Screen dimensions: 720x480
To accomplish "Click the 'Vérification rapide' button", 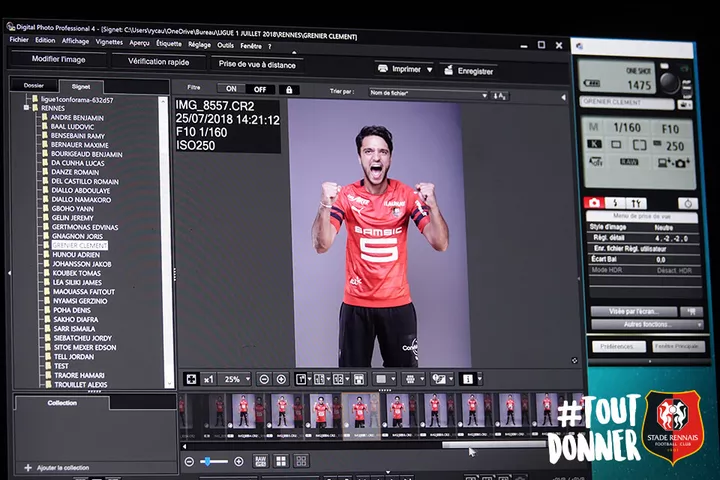I will [158, 61].
